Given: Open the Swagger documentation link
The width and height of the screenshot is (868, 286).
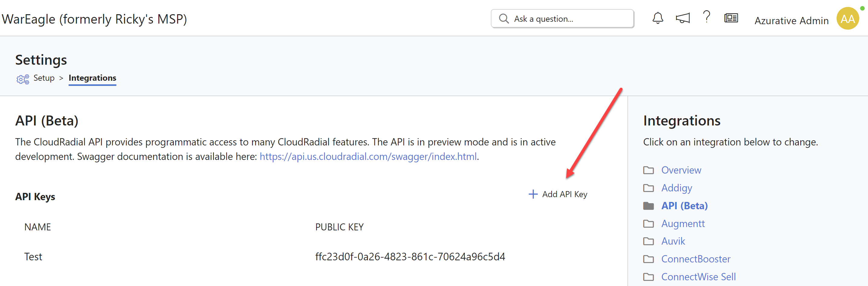Looking at the screenshot, I should (x=368, y=157).
